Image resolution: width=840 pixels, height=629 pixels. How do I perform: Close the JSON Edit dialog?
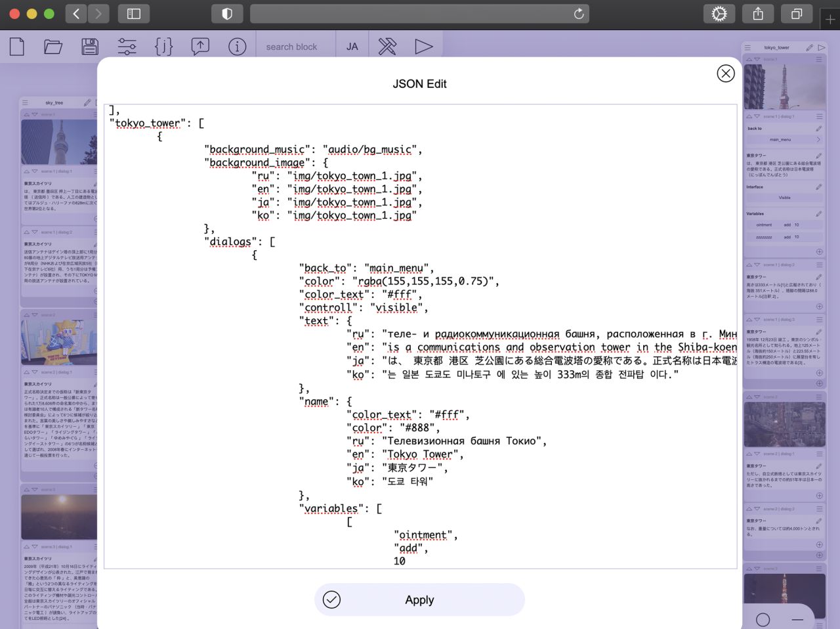(726, 74)
